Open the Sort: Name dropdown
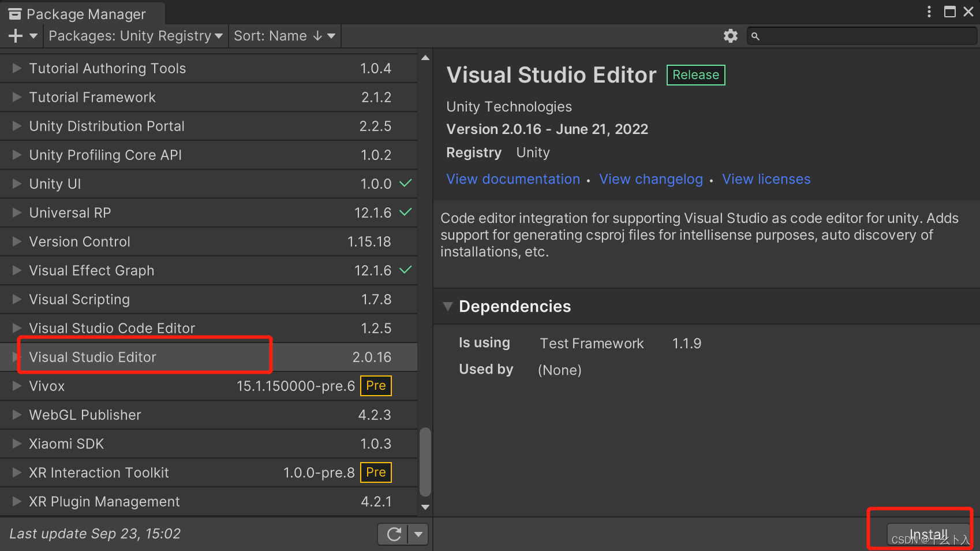This screenshot has height=551, width=980. point(284,35)
